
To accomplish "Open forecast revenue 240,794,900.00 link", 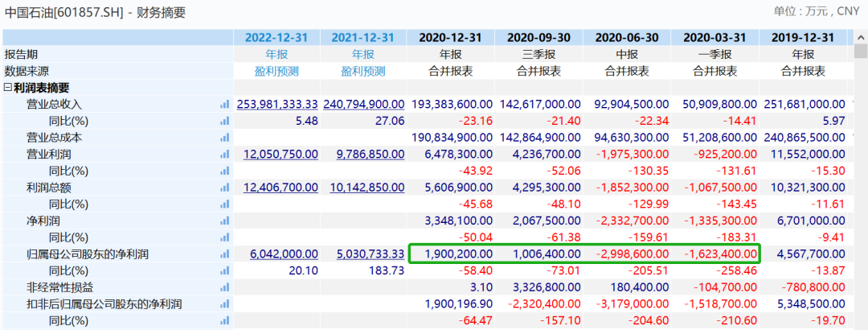I will [364, 105].
